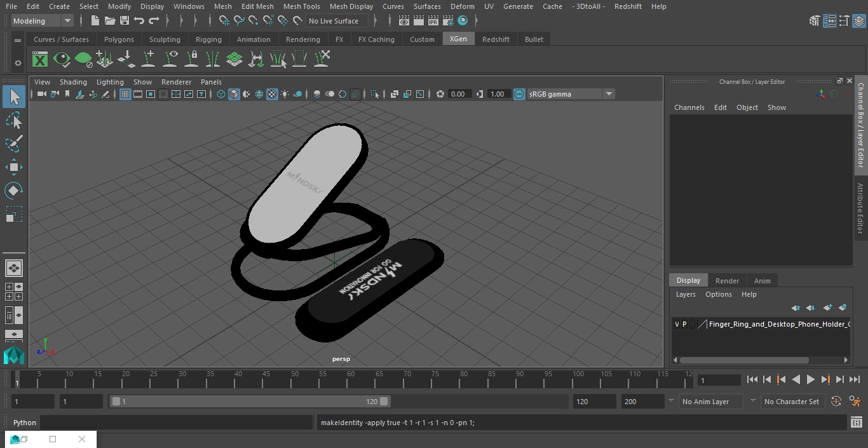Open the Render view clapper icon
Image resolution: width=868 pixels, height=448 pixels.
(x=403, y=21)
